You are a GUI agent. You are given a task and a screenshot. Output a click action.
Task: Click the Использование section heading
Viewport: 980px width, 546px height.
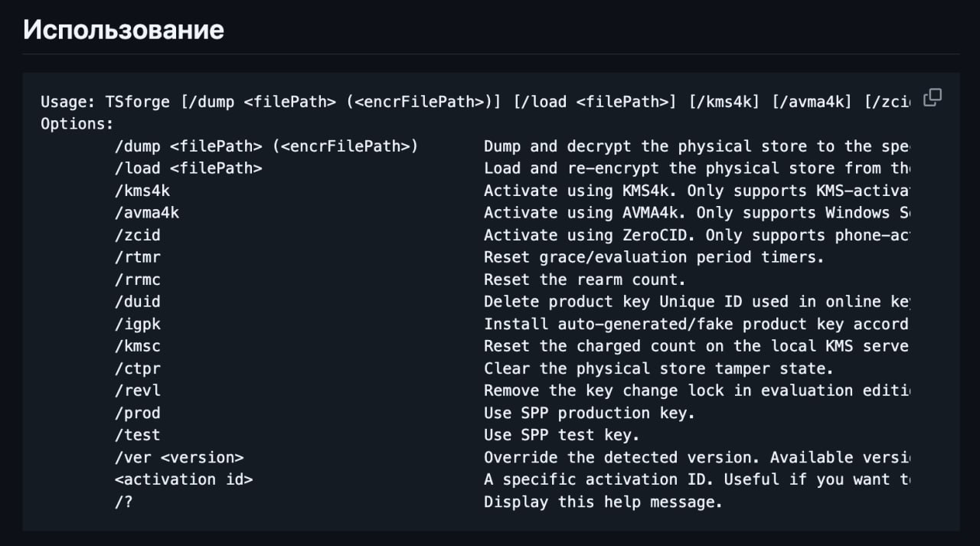tap(123, 30)
